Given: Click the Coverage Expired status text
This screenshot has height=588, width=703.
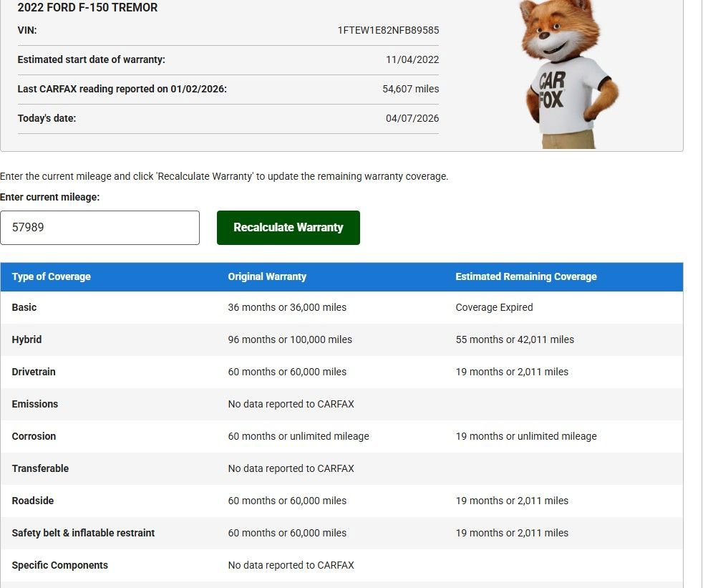Looking at the screenshot, I should (x=494, y=307).
